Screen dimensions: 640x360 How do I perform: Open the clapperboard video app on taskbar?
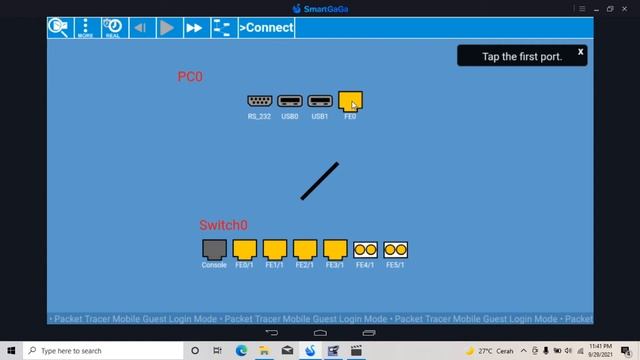pyautogui.click(x=356, y=351)
